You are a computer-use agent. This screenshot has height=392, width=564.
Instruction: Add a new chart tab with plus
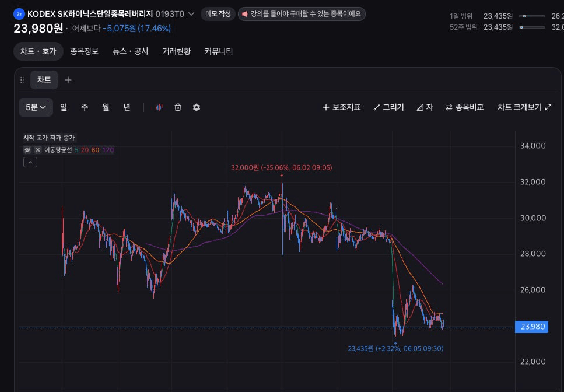click(68, 80)
